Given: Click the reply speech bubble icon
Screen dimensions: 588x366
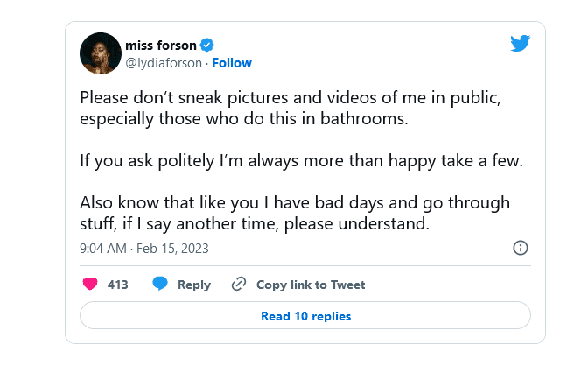Looking at the screenshot, I should [x=160, y=284].
